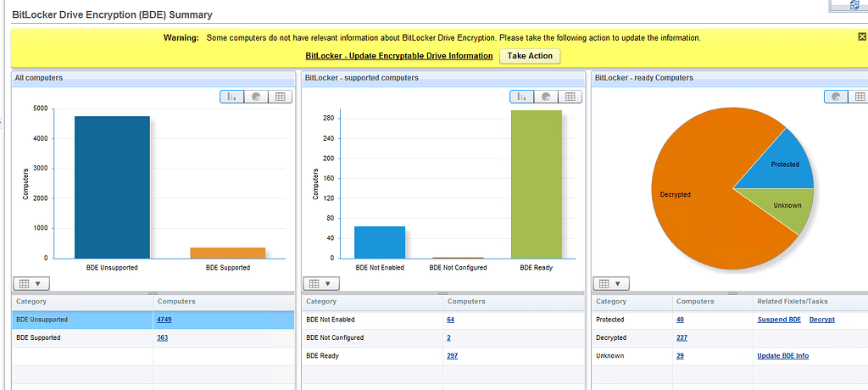Click the BitLocker - ready Computers panel title
The width and height of the screenshot is (868, 390).
(x=644, y=78)
